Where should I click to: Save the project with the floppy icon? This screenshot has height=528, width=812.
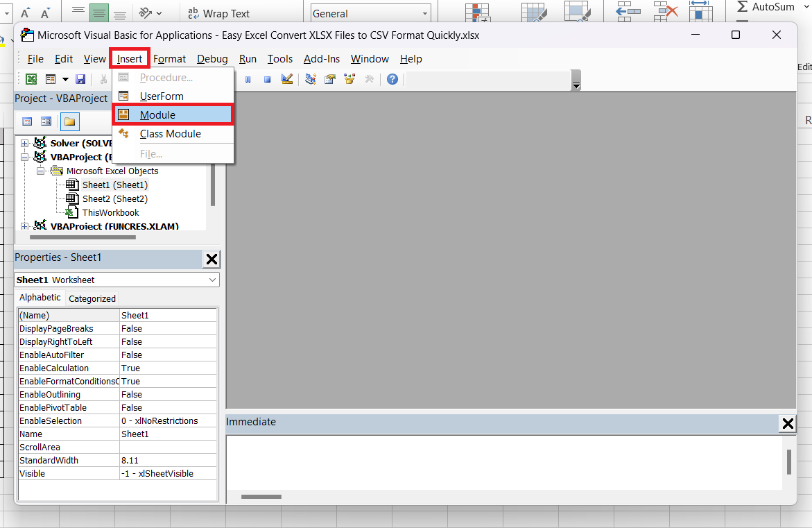[80, 79]
